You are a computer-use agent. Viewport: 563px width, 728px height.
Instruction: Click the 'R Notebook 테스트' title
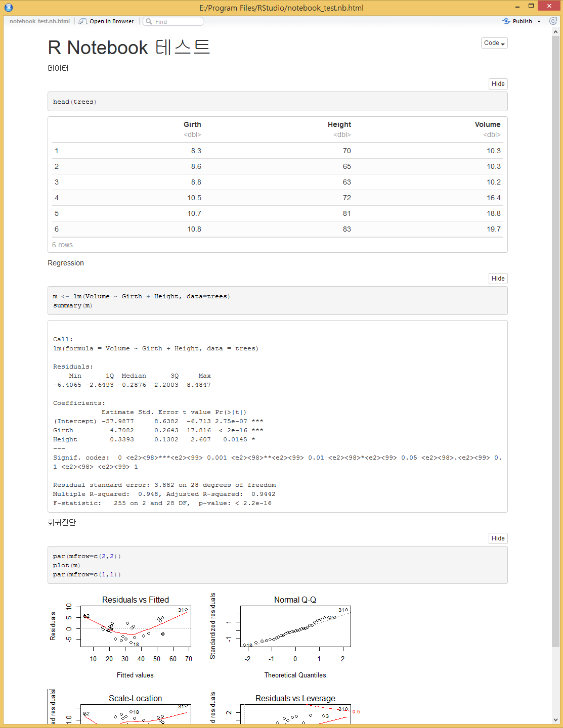tap(128, 48)
